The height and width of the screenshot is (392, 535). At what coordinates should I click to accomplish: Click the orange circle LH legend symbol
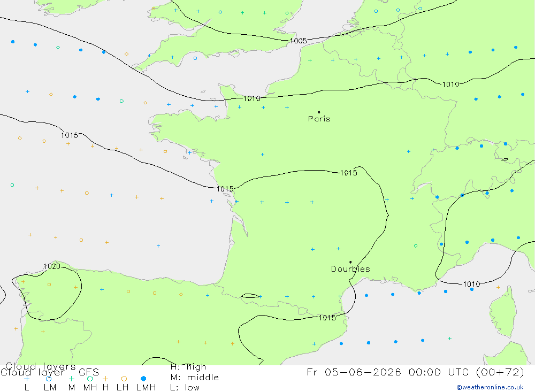pos(124,379)
